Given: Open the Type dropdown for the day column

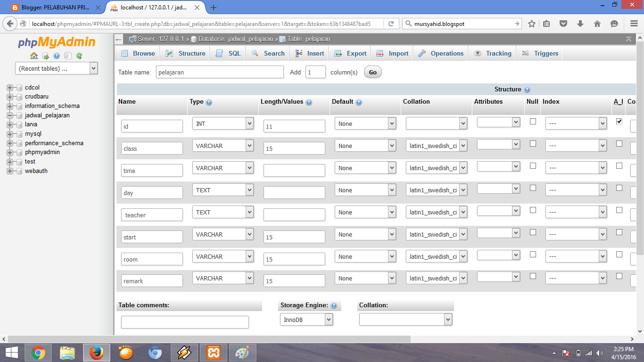Looking at the screenshot, I should point(223,189).
